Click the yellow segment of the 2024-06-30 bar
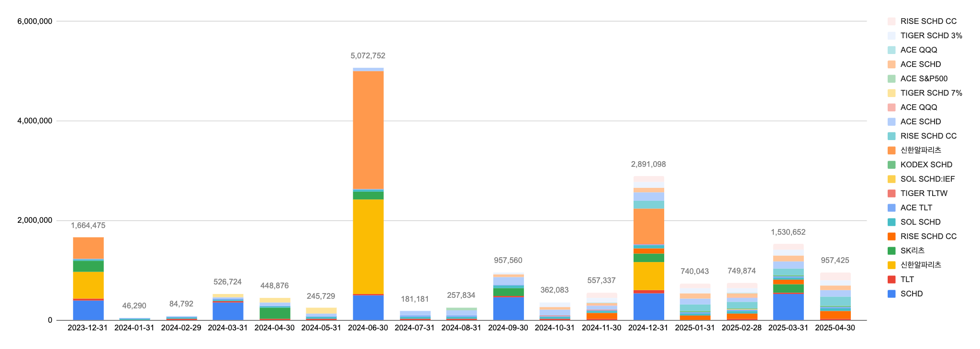The width and height of the screenshot is (980, 349). click(x=368, y=246)
